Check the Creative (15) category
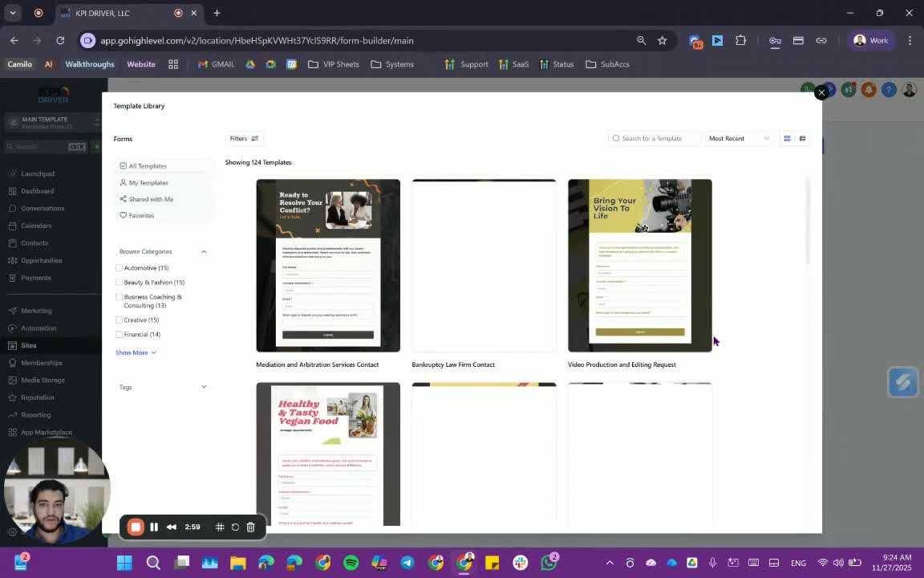Screen dimensions: 924x578 tap(119, 320)
